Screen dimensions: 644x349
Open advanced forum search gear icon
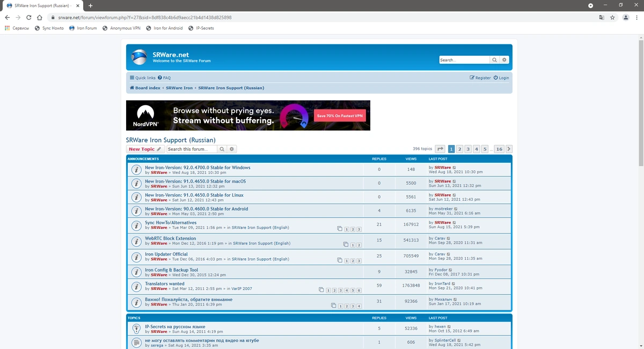[x=232, y=149]
